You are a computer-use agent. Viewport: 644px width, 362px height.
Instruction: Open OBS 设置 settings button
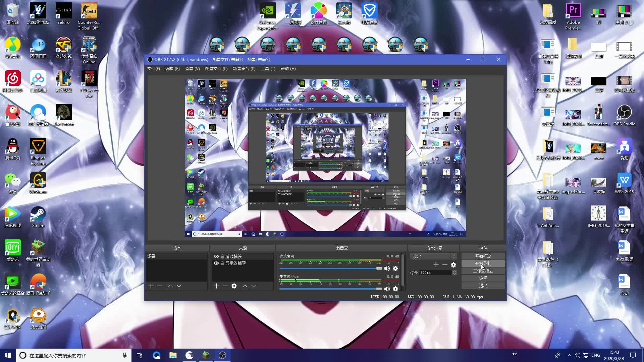click(483, 278)
